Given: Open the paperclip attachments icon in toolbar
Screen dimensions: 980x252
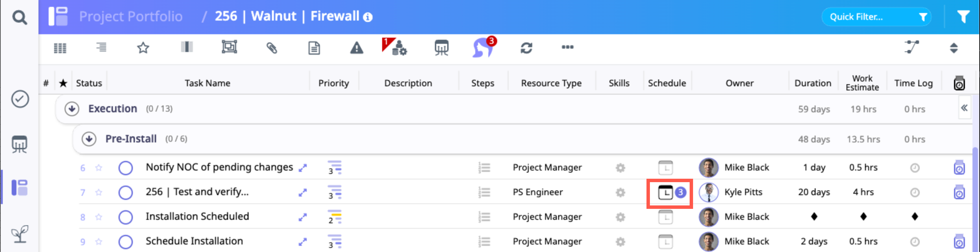Looking at the screenshot, I should coord(271,48).
